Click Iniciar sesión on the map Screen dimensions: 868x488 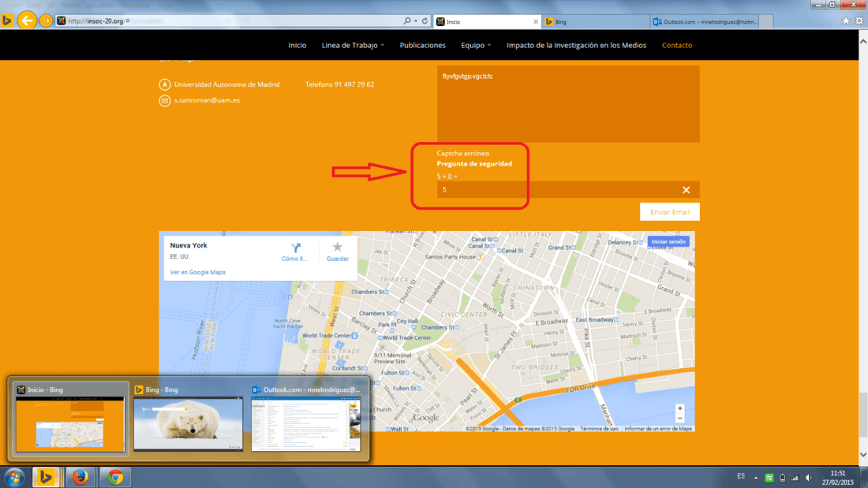click(668, 242)
